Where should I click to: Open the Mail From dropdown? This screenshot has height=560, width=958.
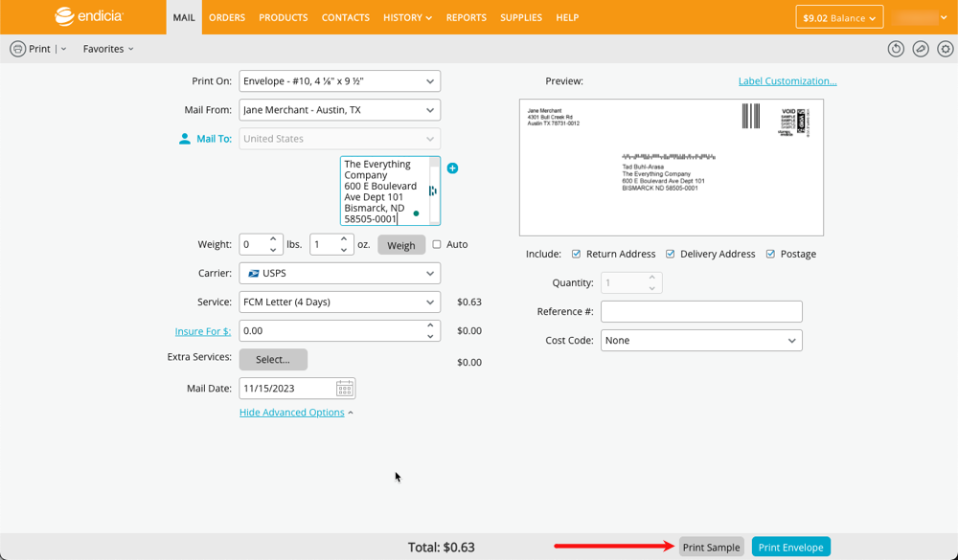coord(340,110)
